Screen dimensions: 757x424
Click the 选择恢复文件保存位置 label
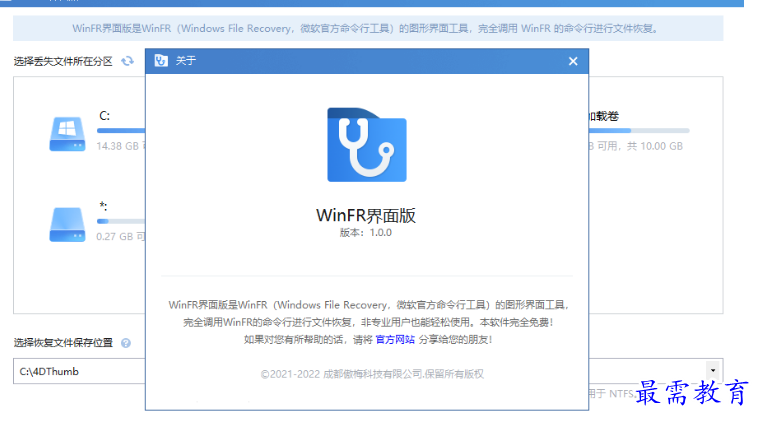(63, 343)
